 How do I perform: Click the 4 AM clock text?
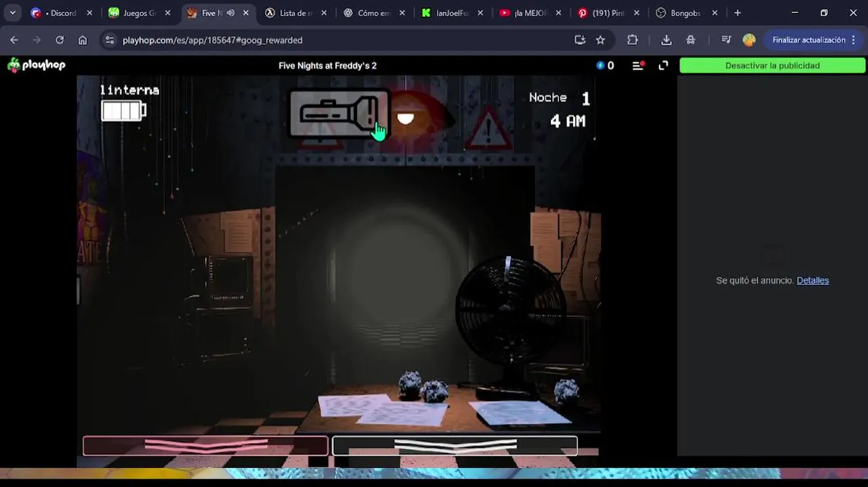click(x=568, y=121)
